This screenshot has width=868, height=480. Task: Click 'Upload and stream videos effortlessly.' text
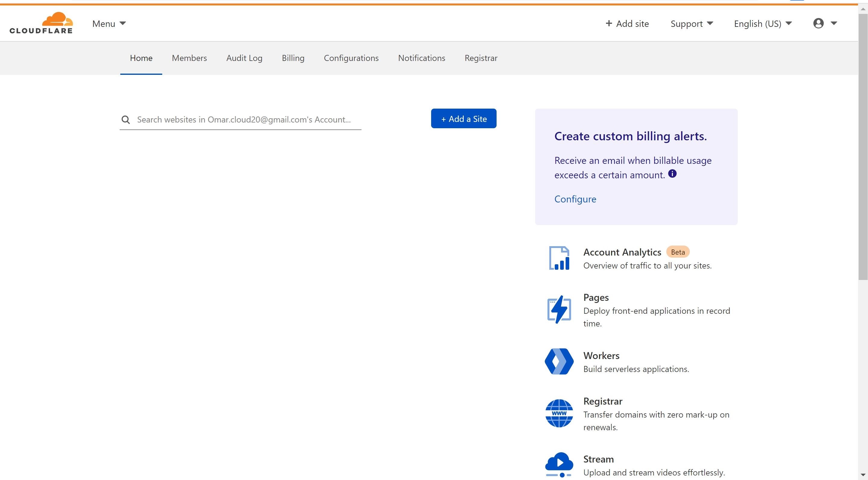point(654,472)
